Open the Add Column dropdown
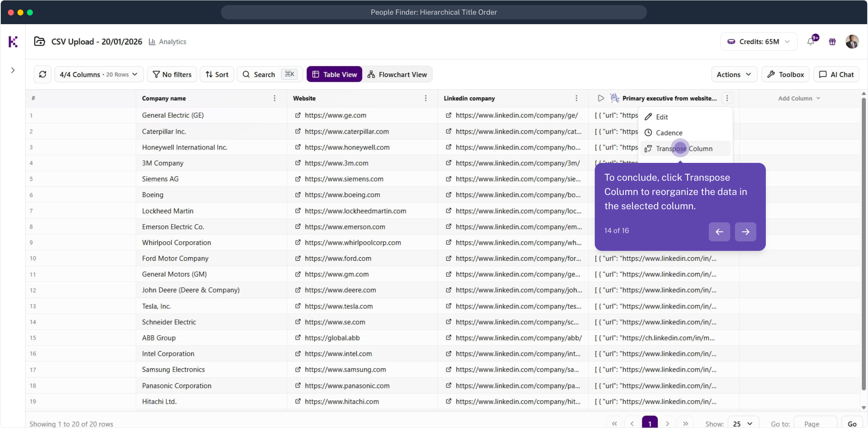Screen dimensions: 868x428 (799, 98)
